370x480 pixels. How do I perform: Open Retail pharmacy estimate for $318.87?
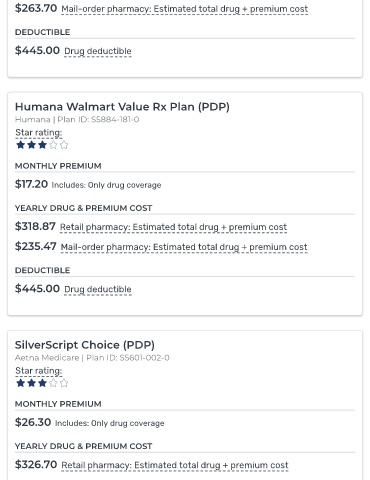[x=173, y=227]
